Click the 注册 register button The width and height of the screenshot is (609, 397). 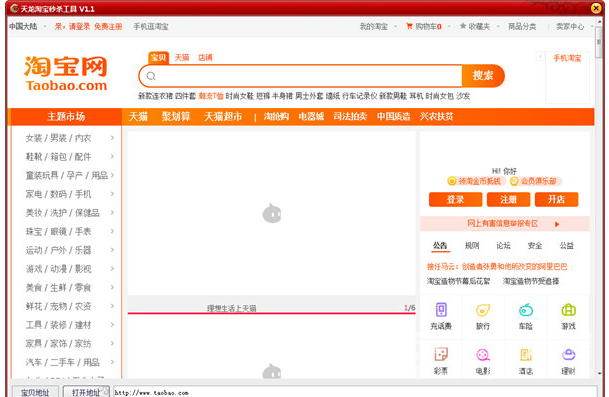pyautogui.click(x=508, y=200)
